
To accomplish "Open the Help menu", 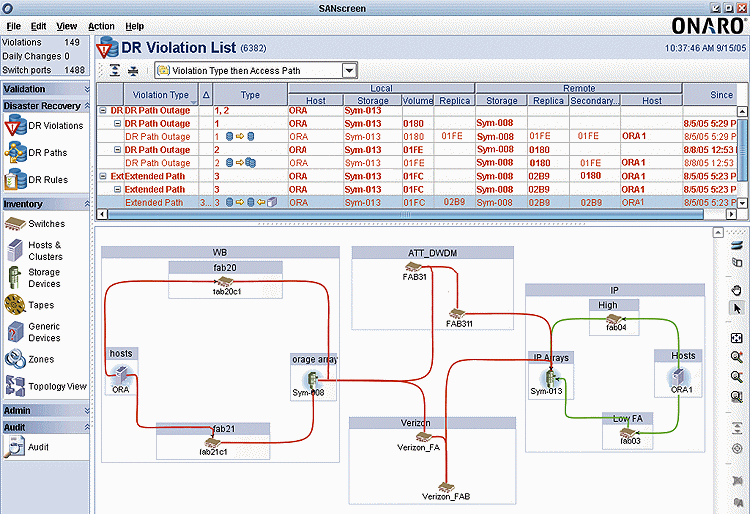I will pyautogui.click(x=134, y=26).
